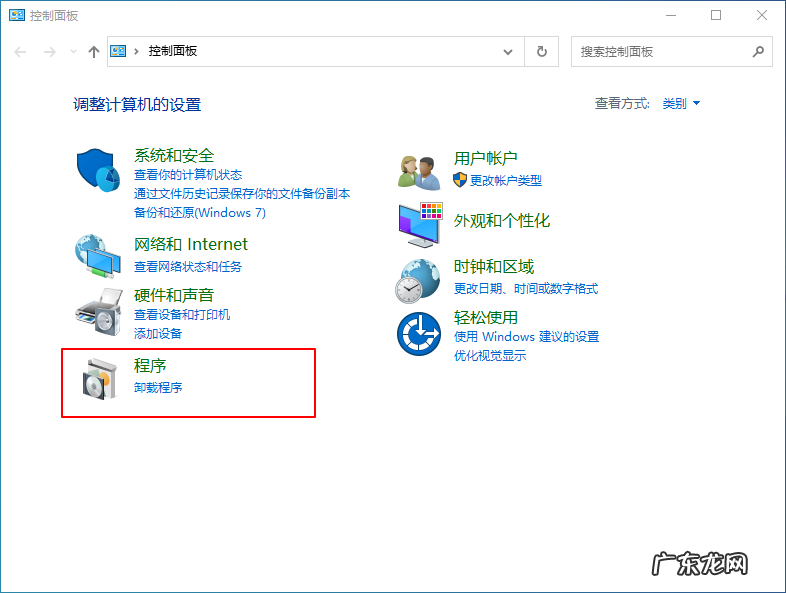Open 系统和安全 category heading
Image resolution: width=786 pixels, height=593 pixels.
click(x=174, y=155)
